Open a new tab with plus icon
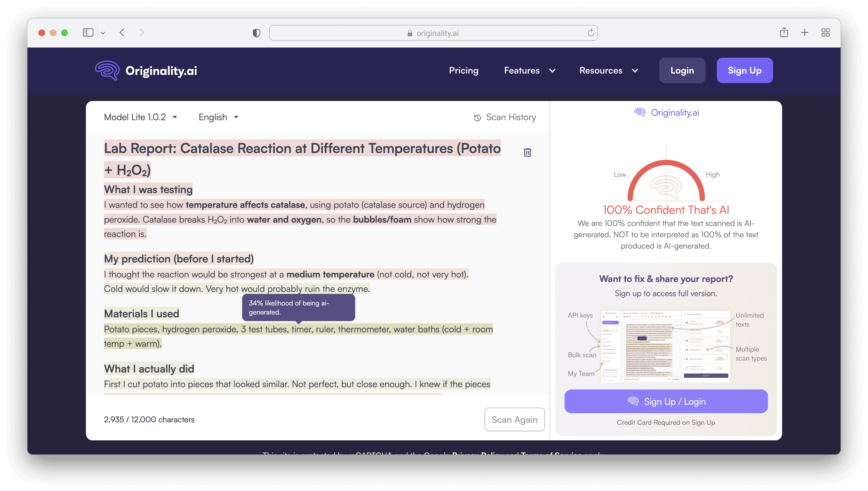 coord(805,33)
